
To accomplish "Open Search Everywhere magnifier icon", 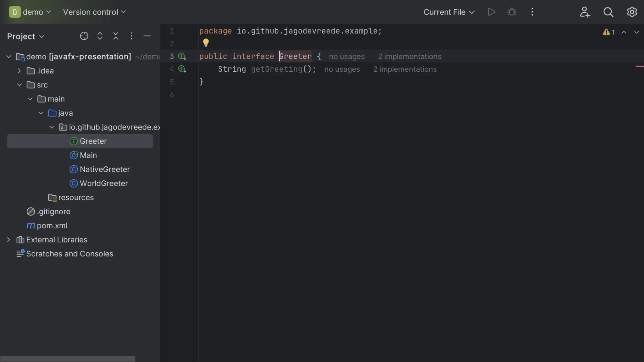I will pyautogui.click(x=608, y=12).
